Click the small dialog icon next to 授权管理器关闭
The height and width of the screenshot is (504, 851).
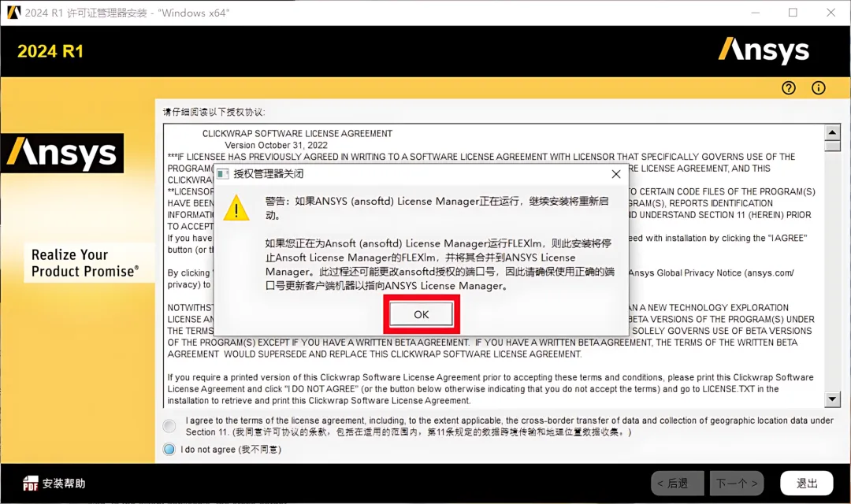[222, 174]
